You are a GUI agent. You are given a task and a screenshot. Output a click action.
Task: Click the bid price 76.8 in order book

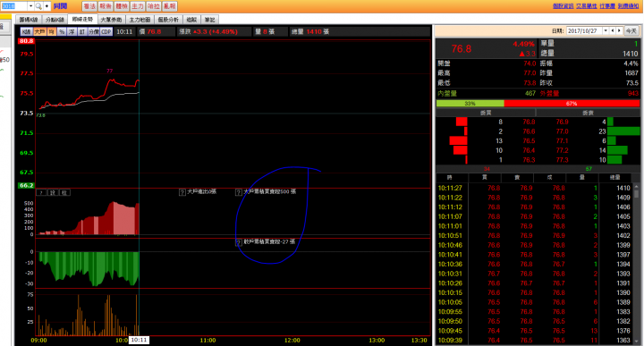coord(529,122)
